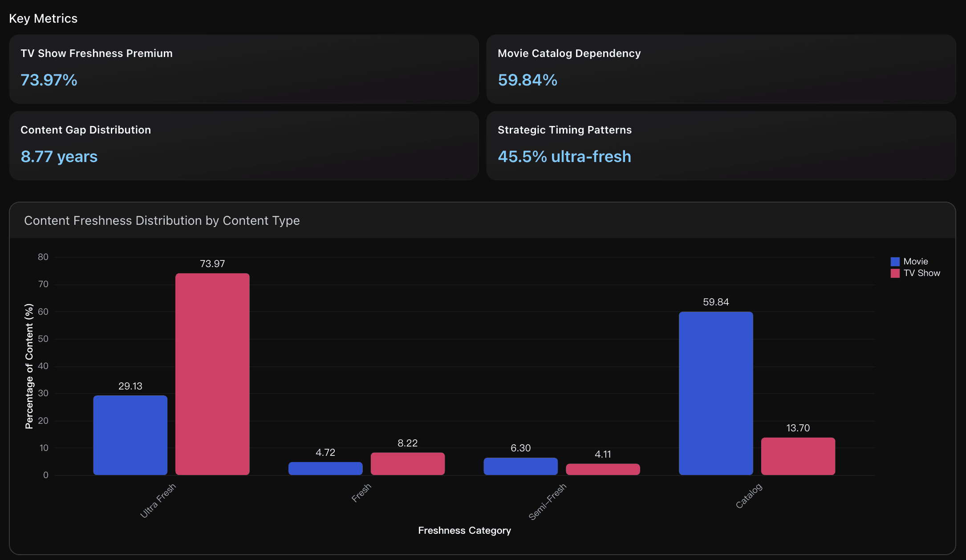Click the Freshness Category axis title

coord(464,530)
